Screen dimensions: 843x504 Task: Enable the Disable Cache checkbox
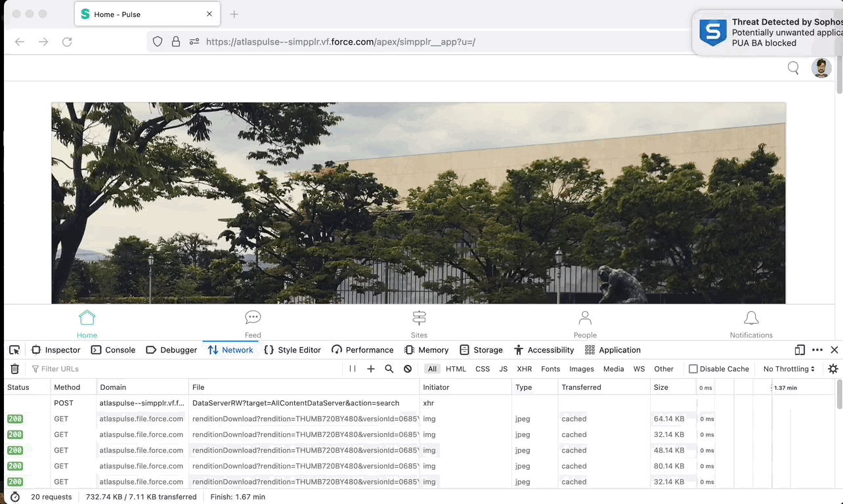(x=693, y=369)
